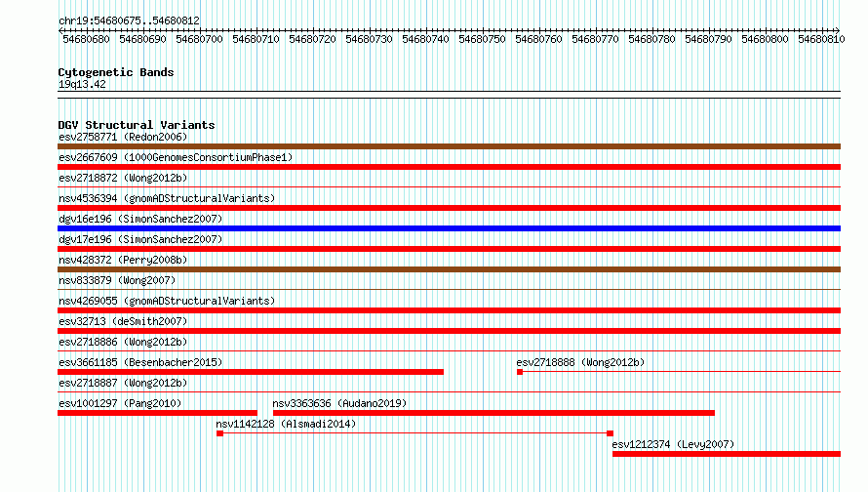
Task: Open the esv2718872 (Wong2012b) label
Action: (123, 178)
